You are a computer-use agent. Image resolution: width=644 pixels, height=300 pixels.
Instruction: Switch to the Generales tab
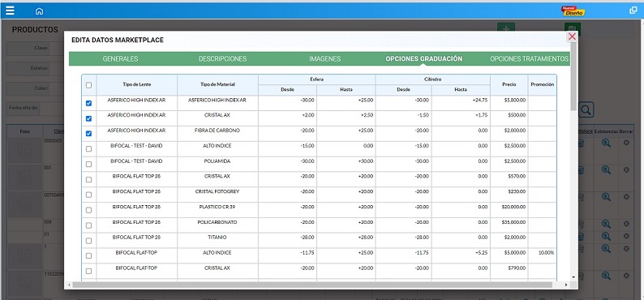tap(120, 58)
